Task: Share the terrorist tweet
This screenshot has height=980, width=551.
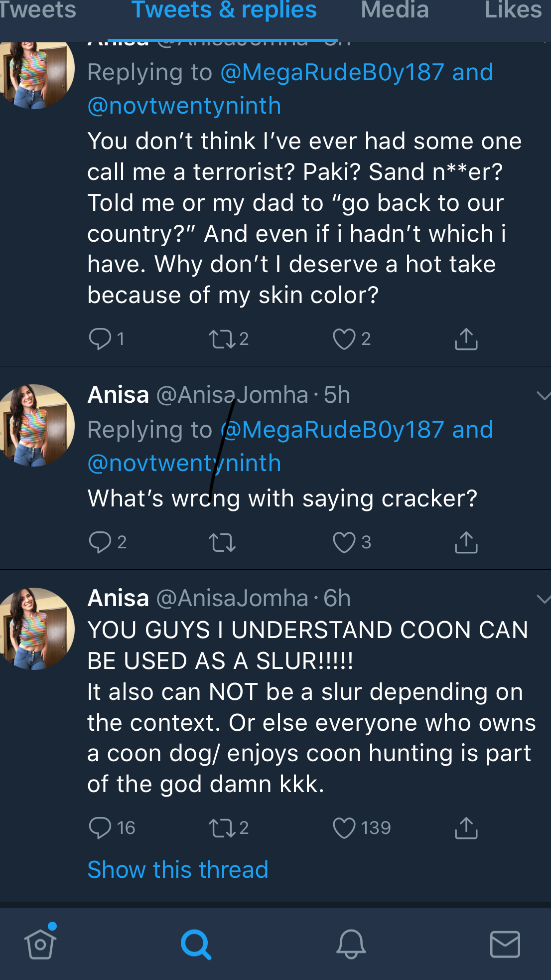Action: click(466, 339)
